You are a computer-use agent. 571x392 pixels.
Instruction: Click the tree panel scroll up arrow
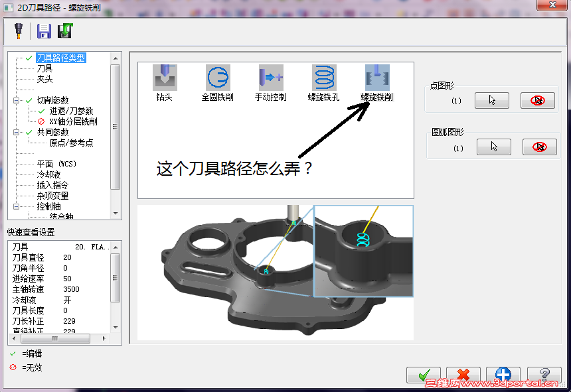coord(116,58)
